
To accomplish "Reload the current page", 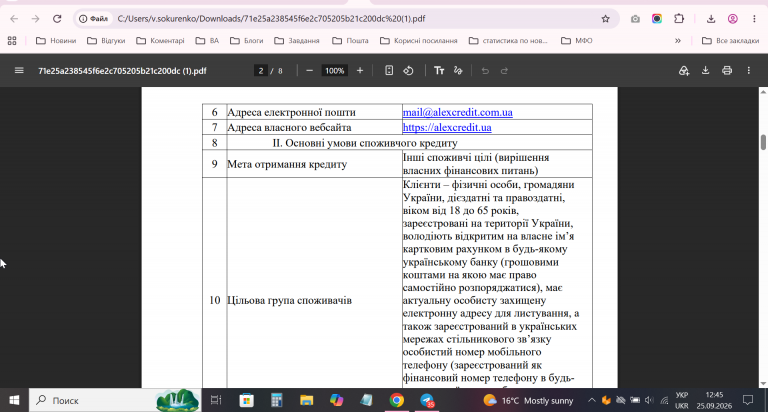I will (x=57, y=19).
